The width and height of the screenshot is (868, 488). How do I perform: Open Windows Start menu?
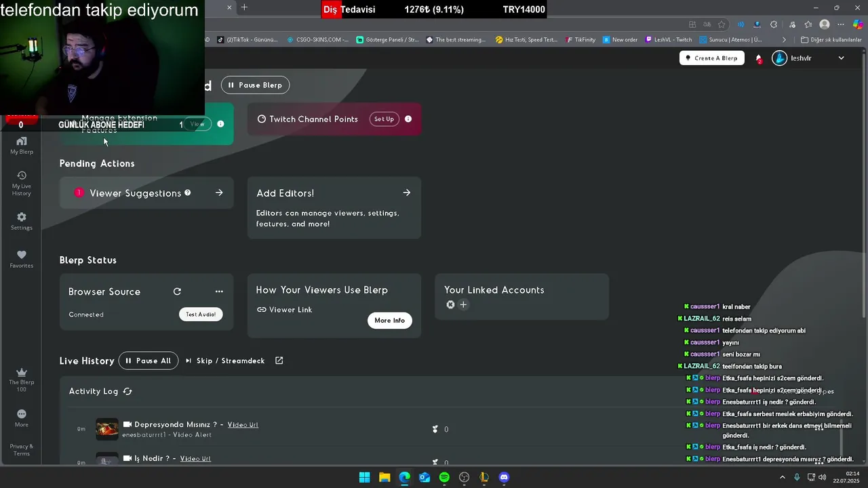(x=364, y=477)
